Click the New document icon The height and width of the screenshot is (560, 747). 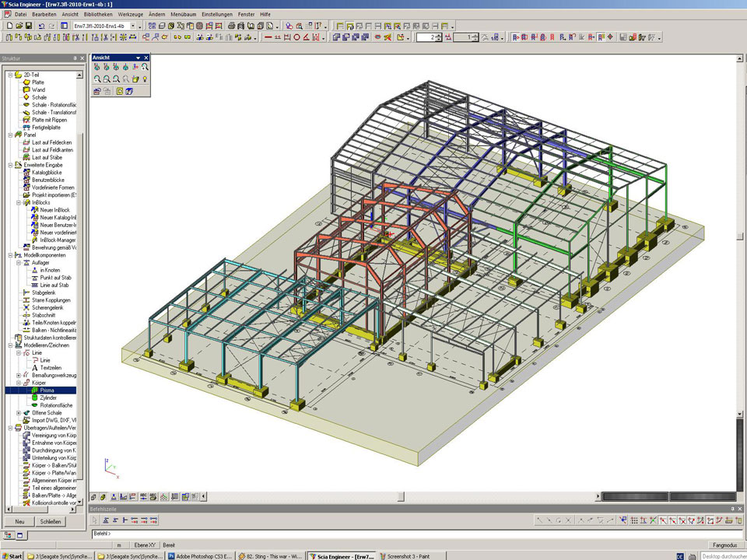coord(9,26)
